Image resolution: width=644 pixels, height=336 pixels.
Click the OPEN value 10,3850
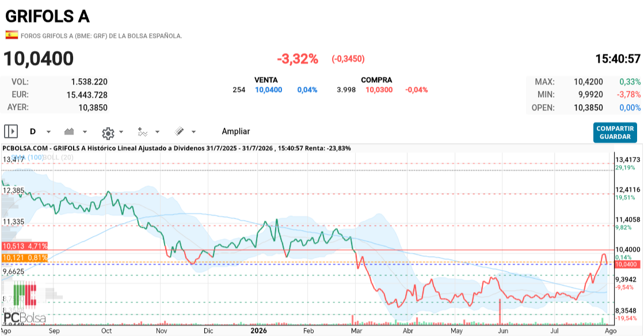tap(588, 108)
